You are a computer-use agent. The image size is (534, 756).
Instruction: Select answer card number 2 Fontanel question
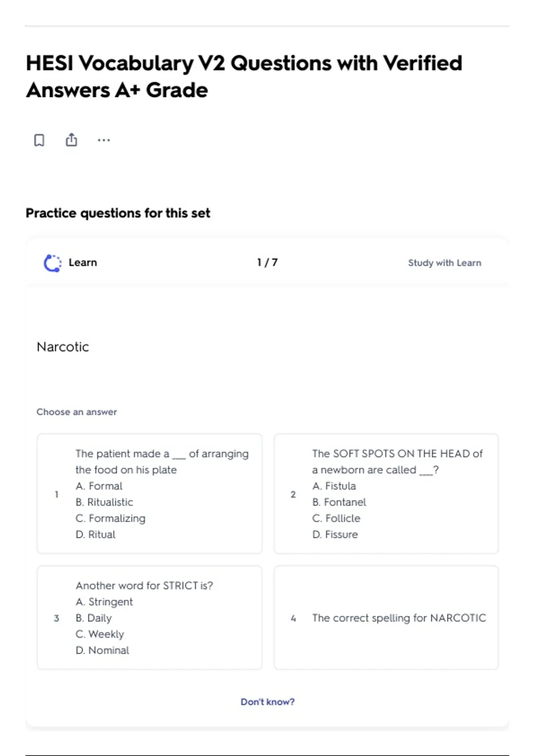click(x=386, y=494)
